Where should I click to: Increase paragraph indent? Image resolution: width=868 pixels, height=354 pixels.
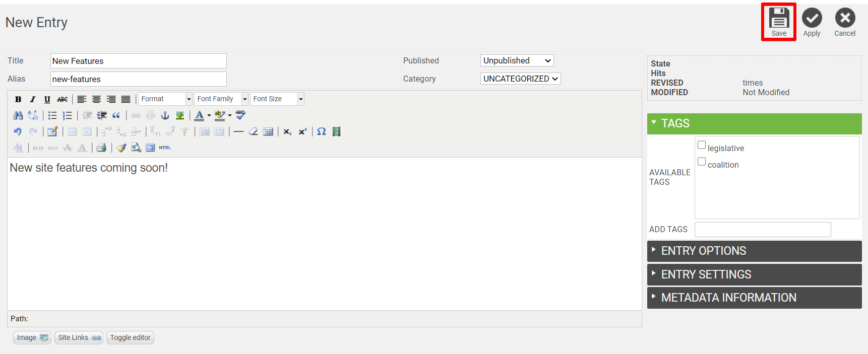click(102, 115)
